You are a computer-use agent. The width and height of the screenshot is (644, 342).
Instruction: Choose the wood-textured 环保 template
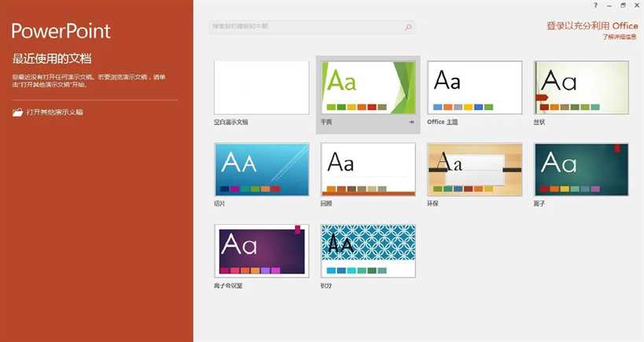474,169
